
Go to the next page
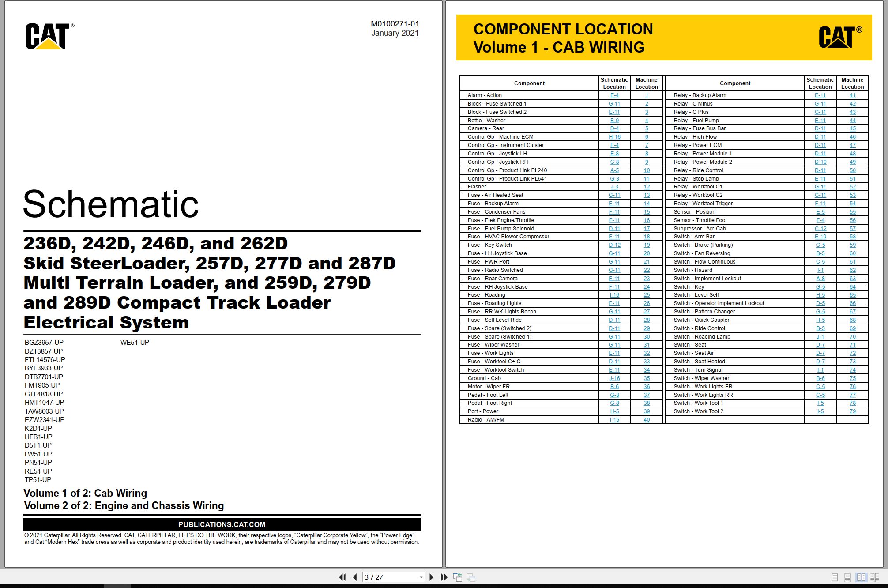[432, 577]
